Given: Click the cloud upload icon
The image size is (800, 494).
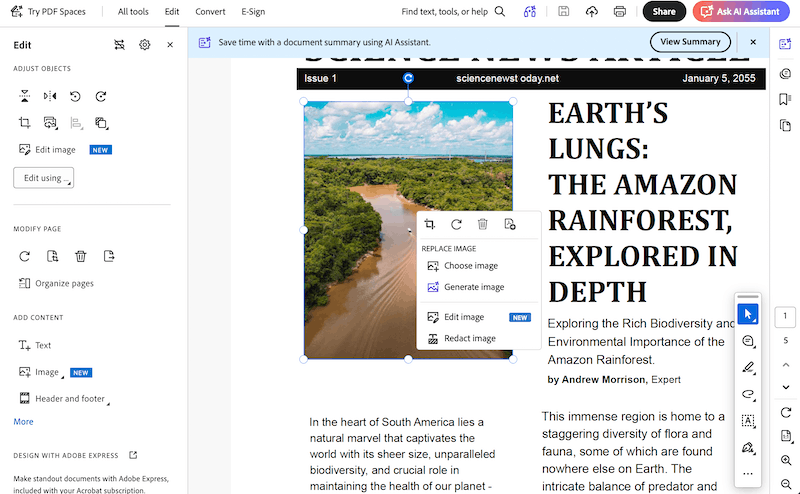Looking at the screenshot, I should (592, 11).
